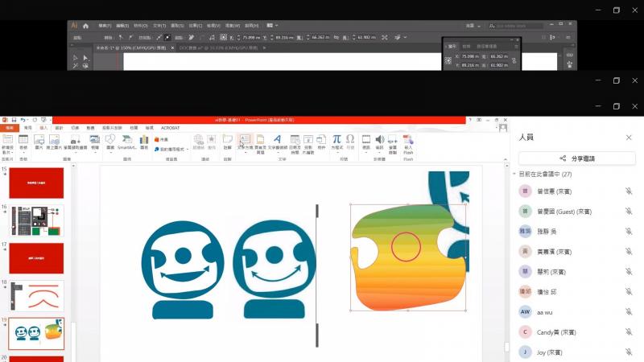Image resolution: width=644 pixels, height=362 pixels.
Task: Click Illustrator Home icon
Action: click(85, 26)
